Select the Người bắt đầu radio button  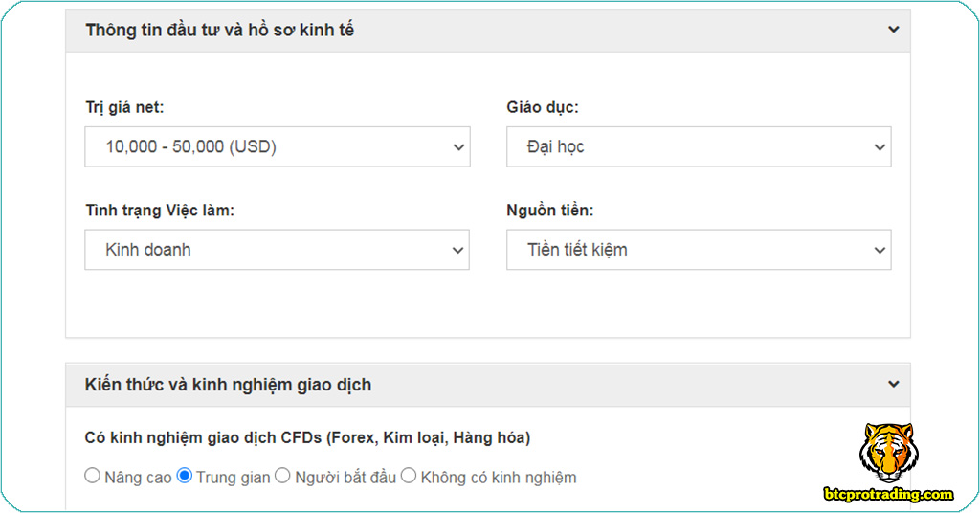282,476
